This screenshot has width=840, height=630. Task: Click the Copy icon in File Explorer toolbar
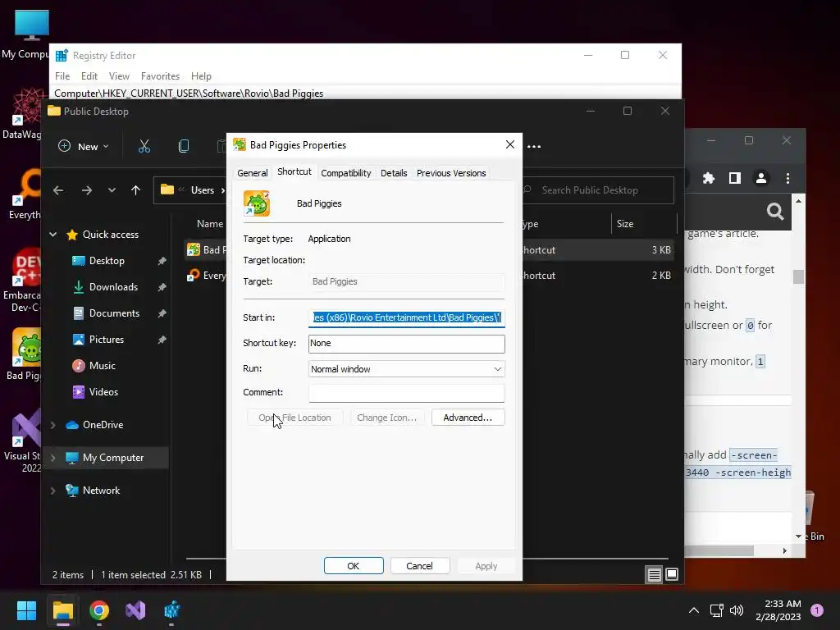[x=183, y=146]
